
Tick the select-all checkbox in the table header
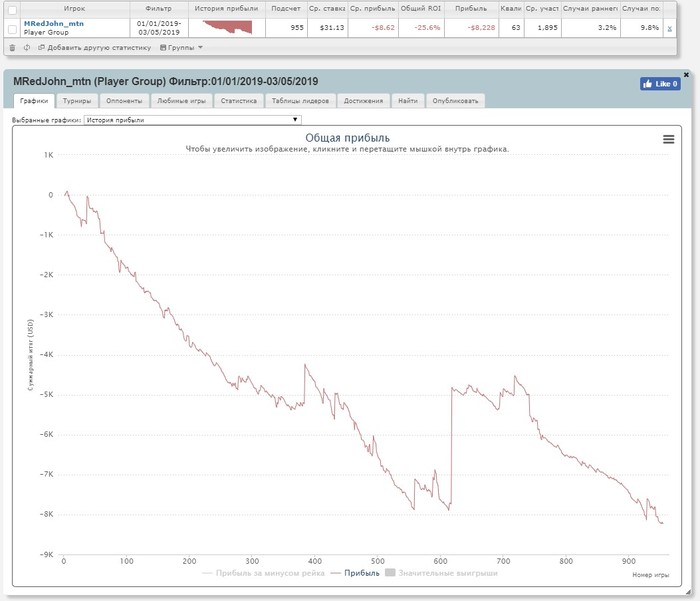point(12,10)
